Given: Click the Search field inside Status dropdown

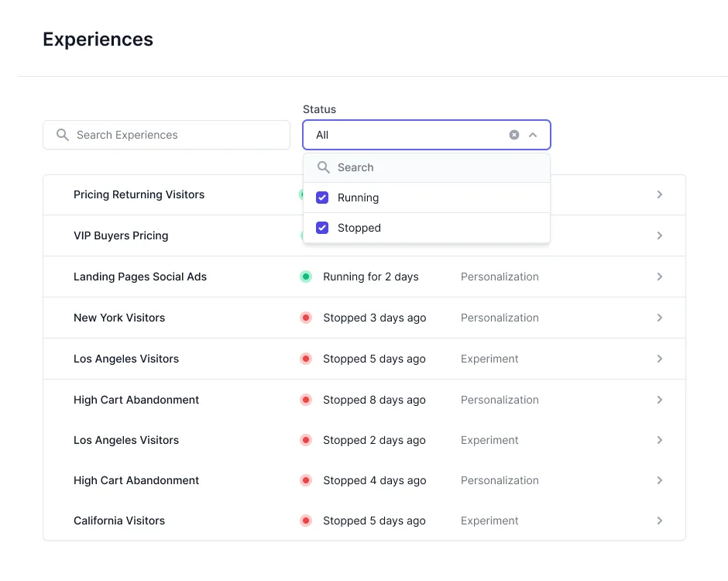Looking at the screenshot, I should pos(434,167).
